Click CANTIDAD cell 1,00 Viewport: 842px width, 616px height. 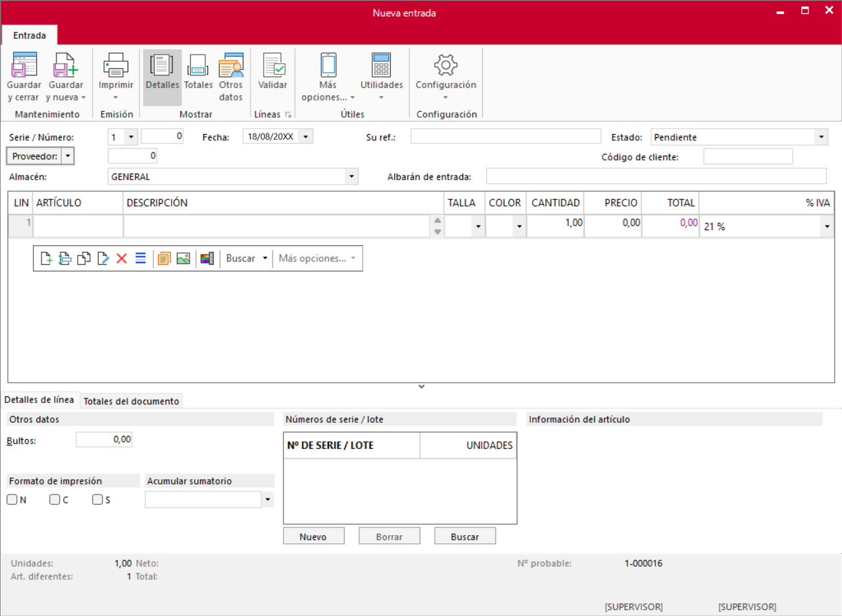[x=555, y=226]
